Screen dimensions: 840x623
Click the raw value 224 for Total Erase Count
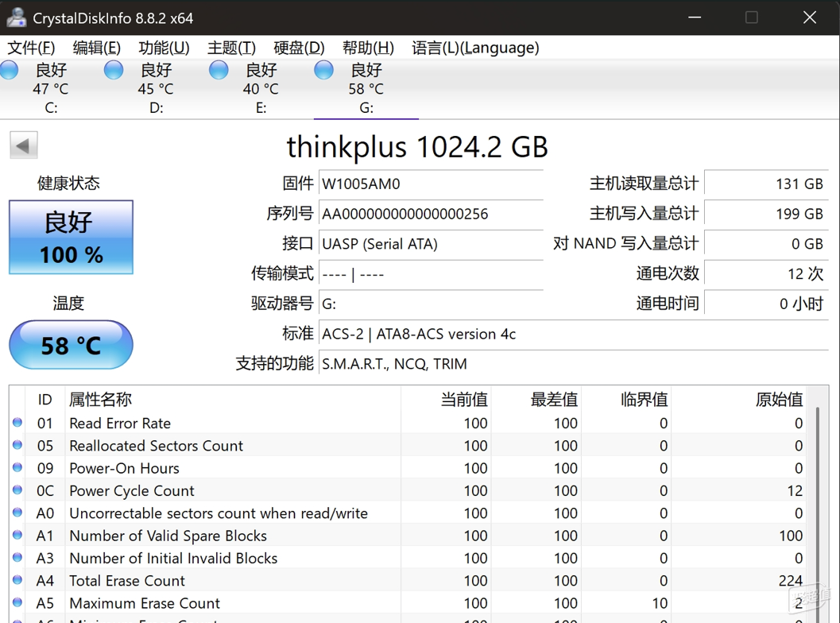[x=790, y=581]
